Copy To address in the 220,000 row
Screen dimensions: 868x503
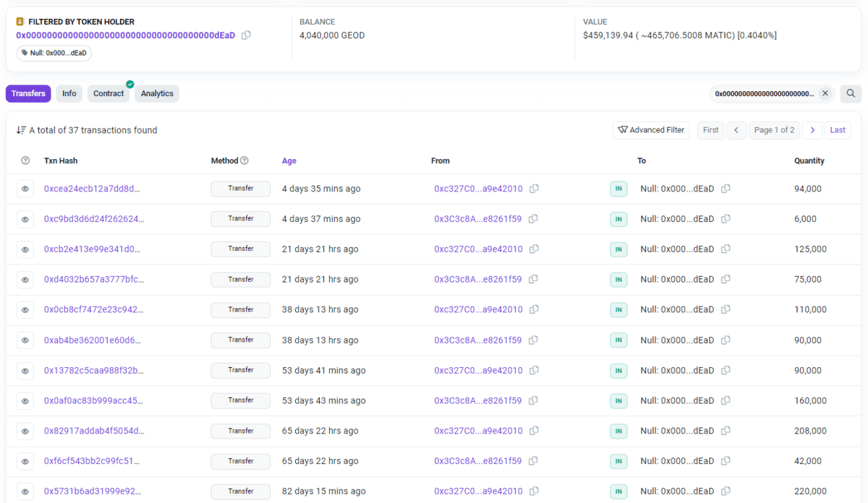(726, 491)
